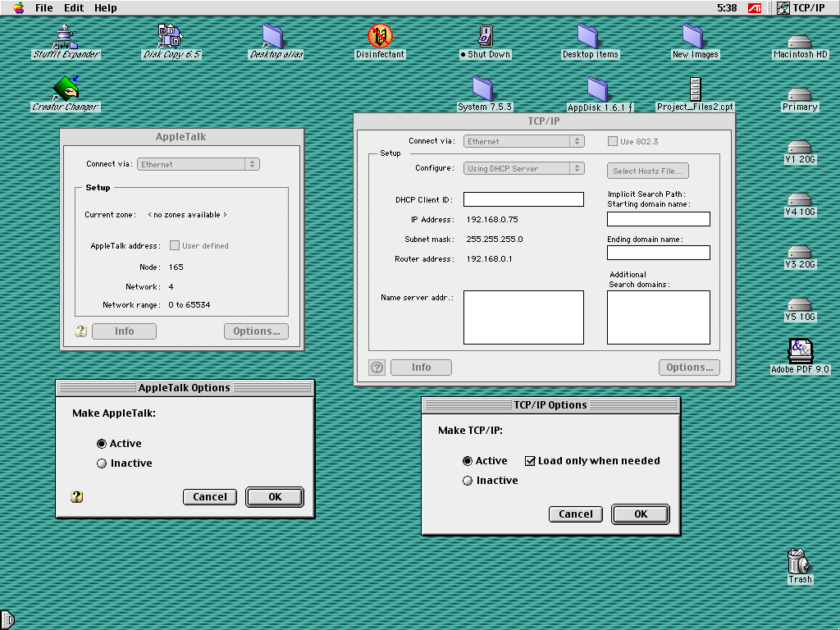Click the Trash icon
The width and height of the screenshot is (840, 630).
click(x=798, y=562)
